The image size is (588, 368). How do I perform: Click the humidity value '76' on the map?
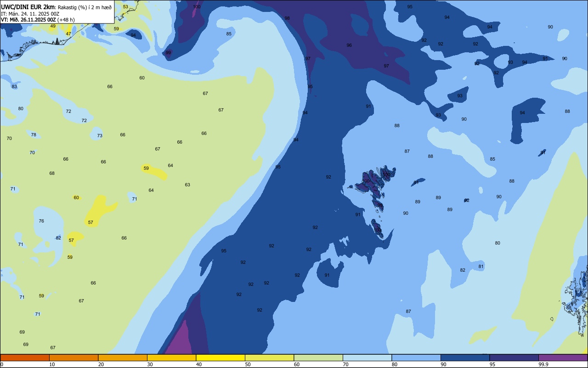pyautogui.click(x=41, y=221)
